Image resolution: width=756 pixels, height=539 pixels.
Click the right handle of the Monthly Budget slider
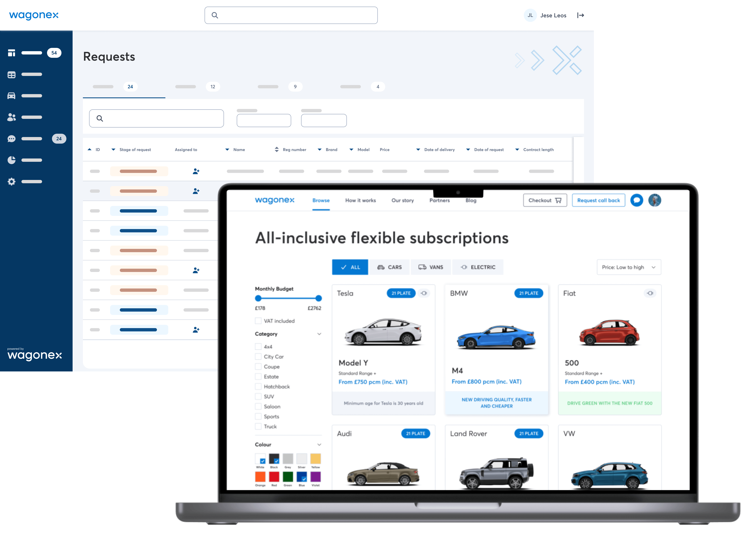pos(318,298)
